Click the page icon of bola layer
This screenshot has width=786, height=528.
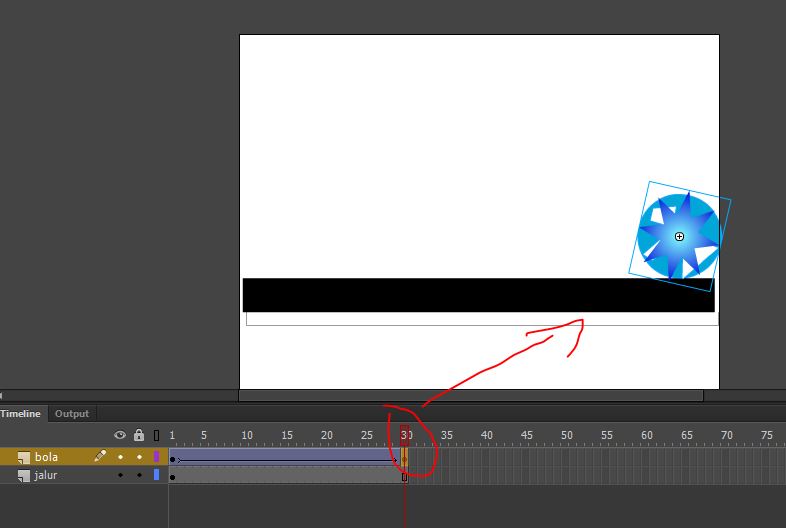24,457
